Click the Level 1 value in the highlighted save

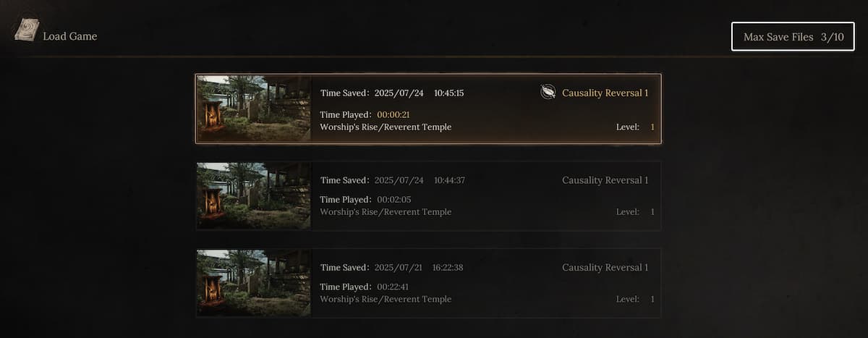pyautogui.click(x=652, y=127)
